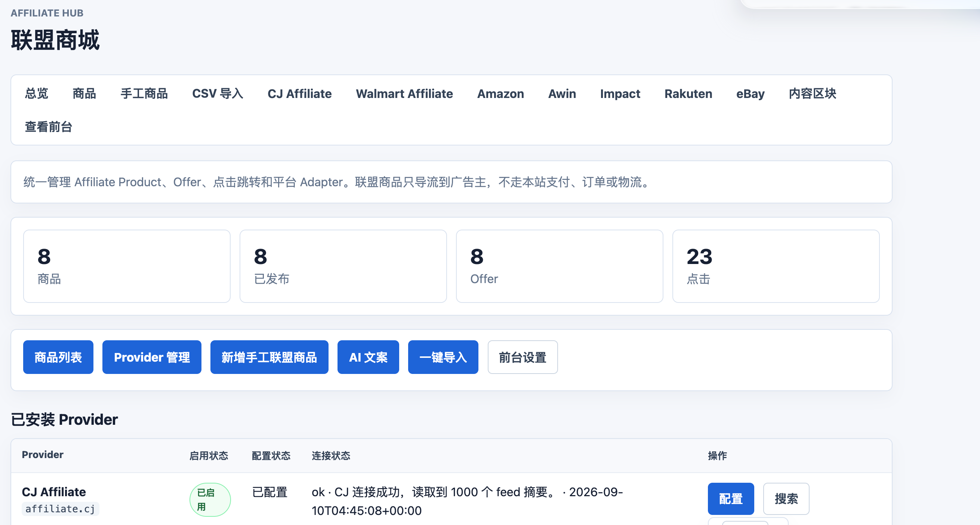Open the Walmart Affiliate tab
The height and width of the screenshot is (525, 980).
(x=404, y=93)
